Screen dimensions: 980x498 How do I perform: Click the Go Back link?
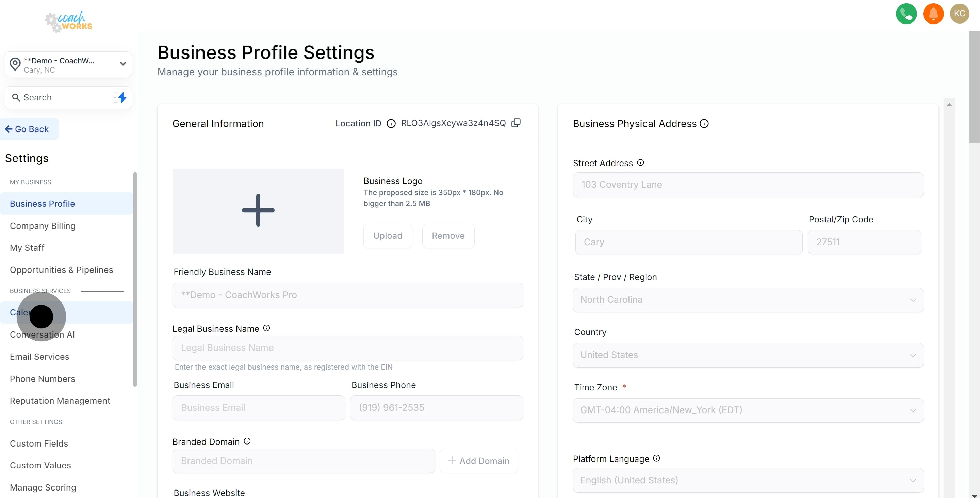tap(27, 129)
